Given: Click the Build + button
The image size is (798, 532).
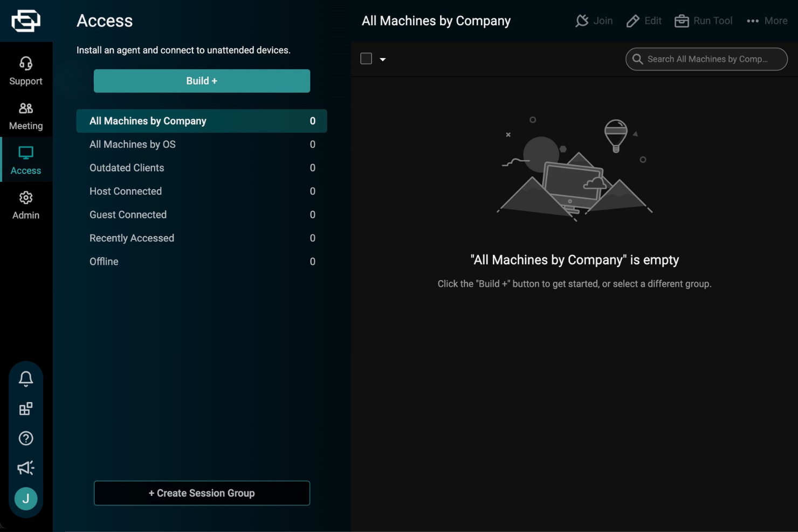Looking at the screenshot, I should pyautogui.click(x=202, y=81).
